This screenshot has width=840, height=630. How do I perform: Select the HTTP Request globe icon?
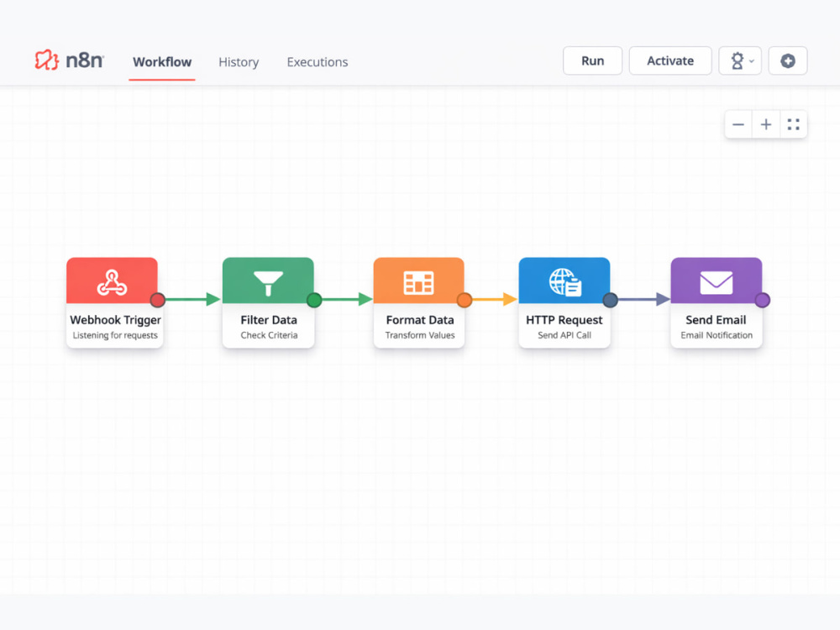click(x=564, y=281)
